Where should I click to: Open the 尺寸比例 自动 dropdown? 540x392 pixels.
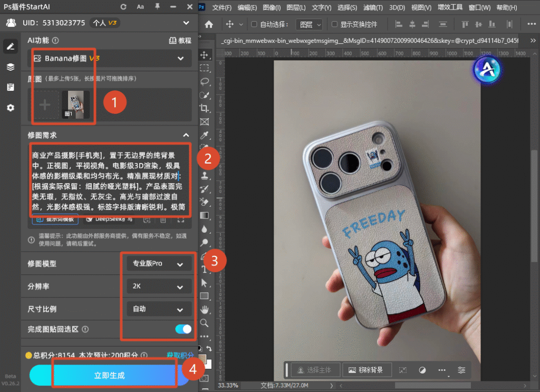[x=159, y=309]
